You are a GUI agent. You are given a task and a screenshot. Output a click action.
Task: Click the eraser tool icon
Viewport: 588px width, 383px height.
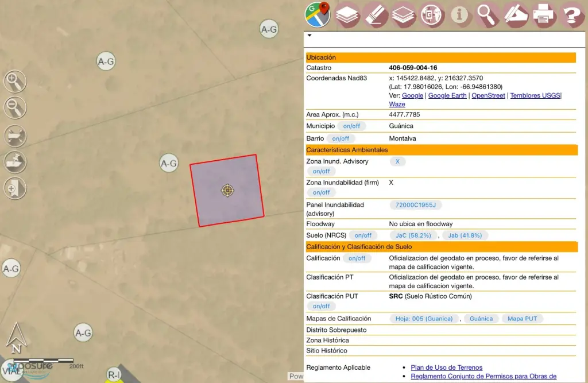tap(376, 14)
